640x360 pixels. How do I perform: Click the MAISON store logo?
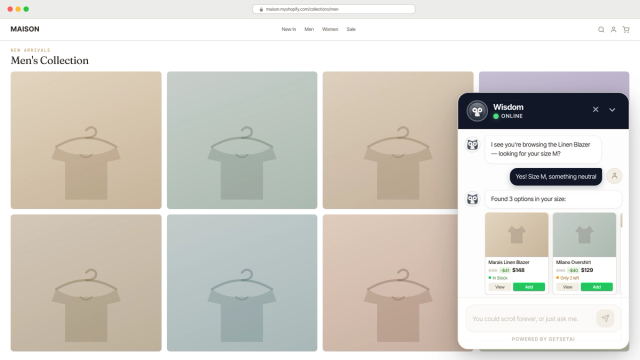point(25,29)
